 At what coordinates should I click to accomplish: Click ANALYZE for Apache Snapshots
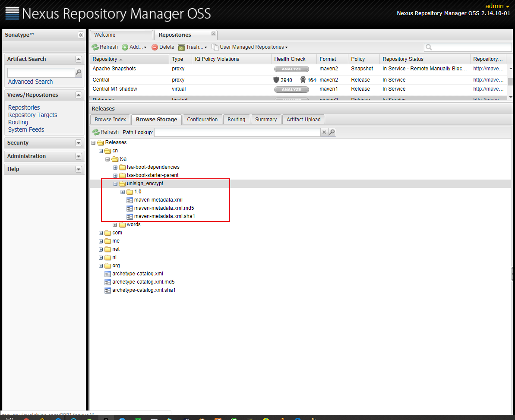click(291, 69)
